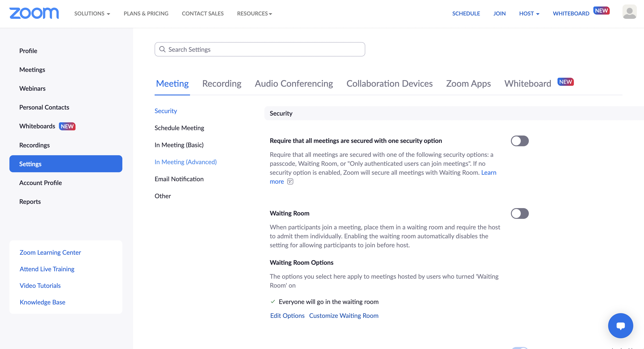Expand the Host dropdown
Screen dimensions: 644x349
[x=529, y=13]
